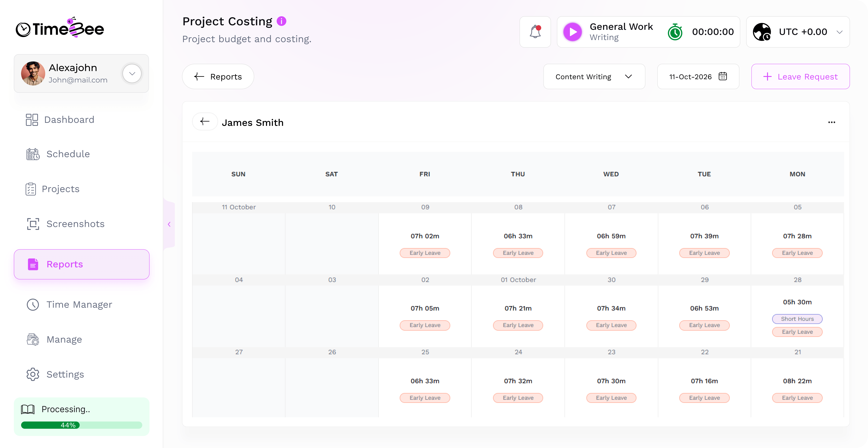Screen dimensions: 868x448
Task: Select the 05h 30m entry
Action: click(797, 302)
